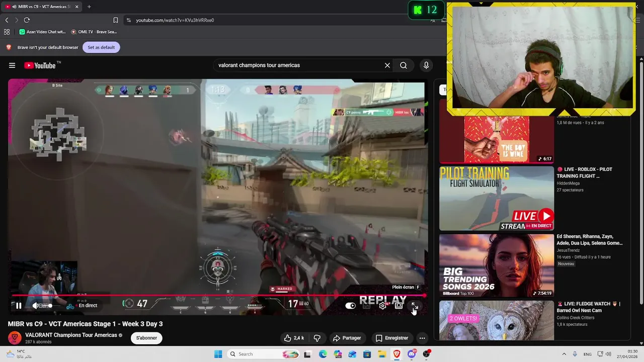Set Brave as default browser
Viewport: 644px width, 362px height.
coord(101,47)
